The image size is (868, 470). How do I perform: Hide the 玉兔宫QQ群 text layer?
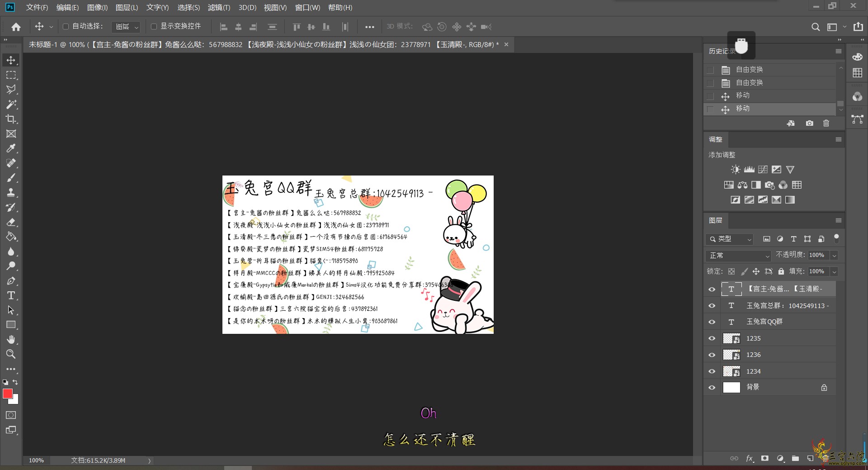(712, 322)
